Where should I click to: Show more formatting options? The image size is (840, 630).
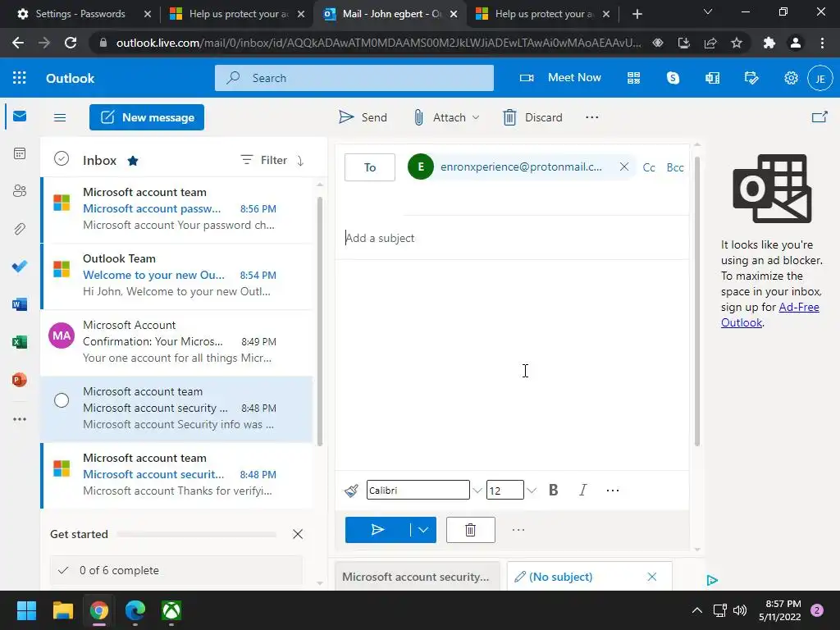pyautogui.click(x=612, y=491)
